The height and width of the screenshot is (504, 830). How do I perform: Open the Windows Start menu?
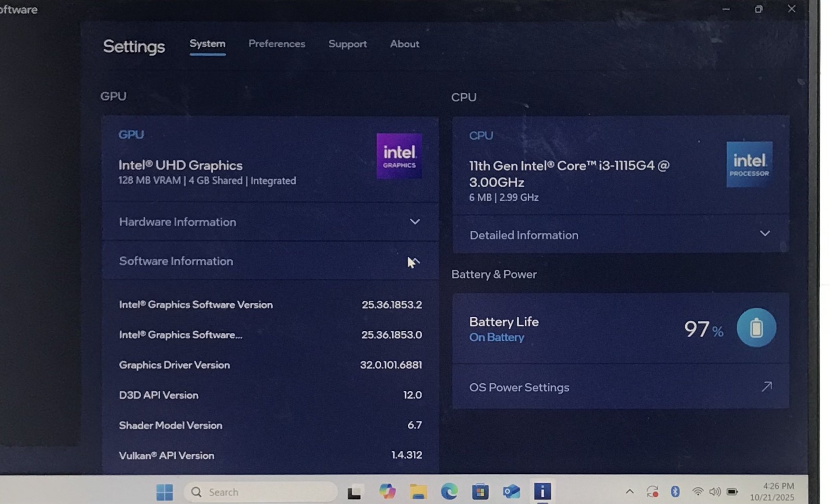click(164, 492)
